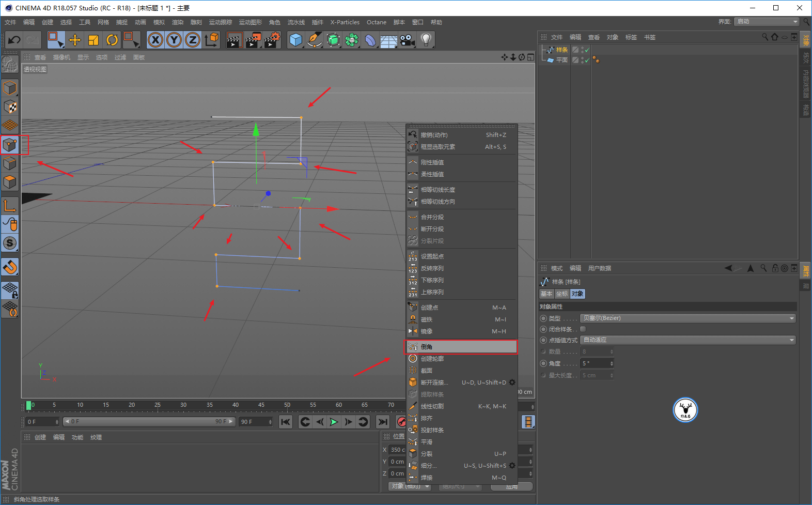Toggle the enable checkmark for 样条 object
The image size is (812, 505).
(587, 50)
